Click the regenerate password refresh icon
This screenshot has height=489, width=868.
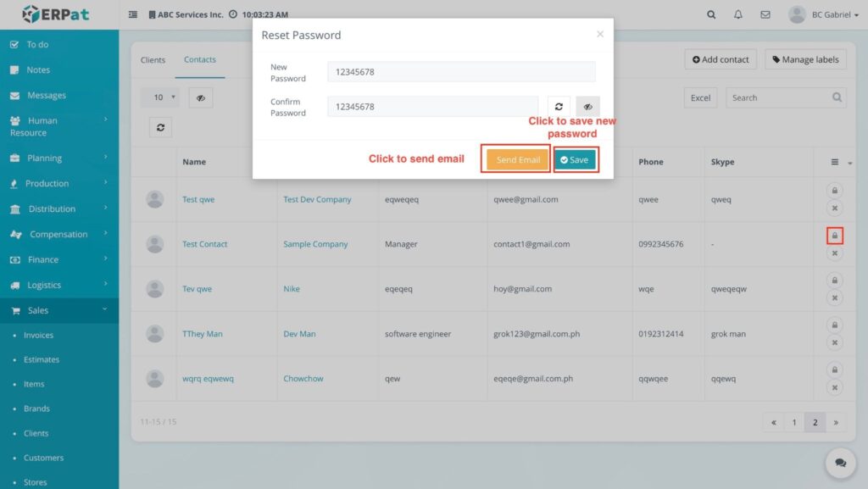[559, 107]
